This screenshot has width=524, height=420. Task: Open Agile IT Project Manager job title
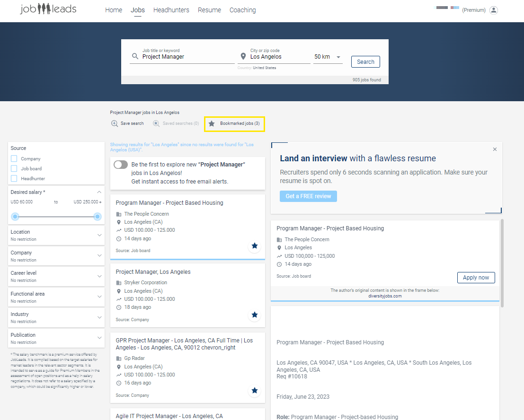169,416
